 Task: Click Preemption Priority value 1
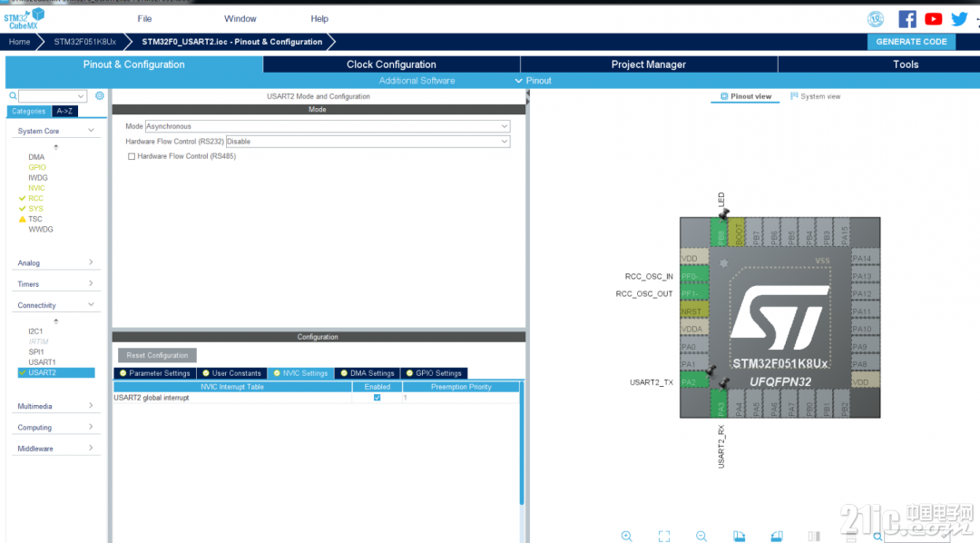(405, 398)
